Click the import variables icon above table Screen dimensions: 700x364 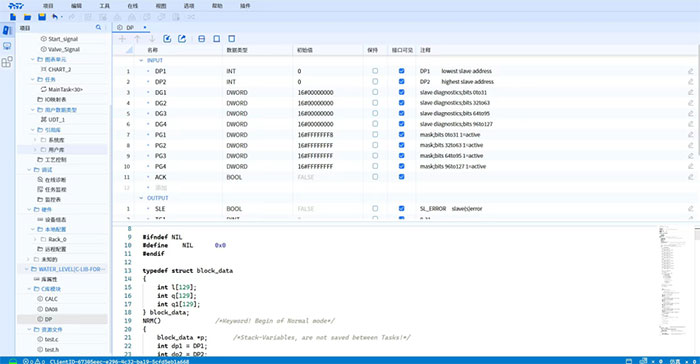[167, 39]
